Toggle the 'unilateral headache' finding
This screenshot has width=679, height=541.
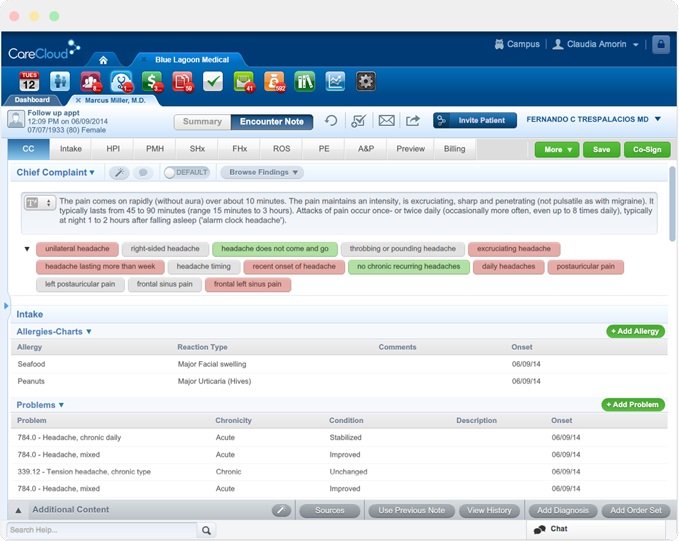point(76,249)
